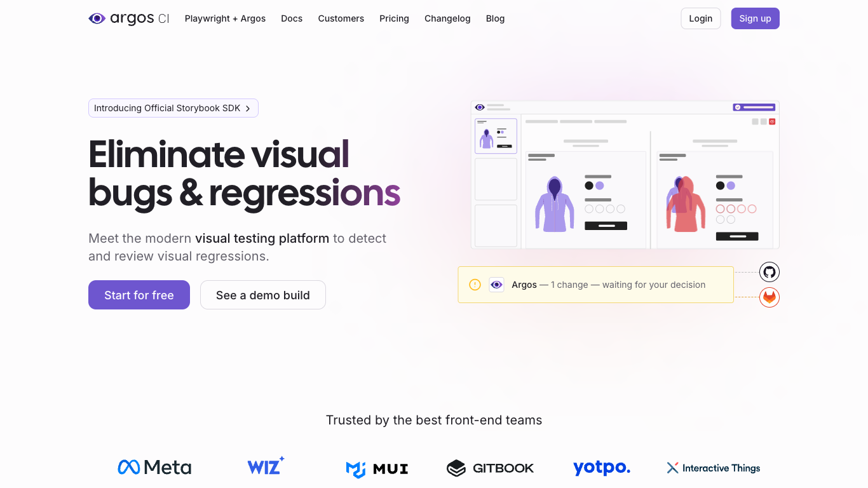Go to Docs in the navigation
The image size is (868, 488).
(292, 18)
